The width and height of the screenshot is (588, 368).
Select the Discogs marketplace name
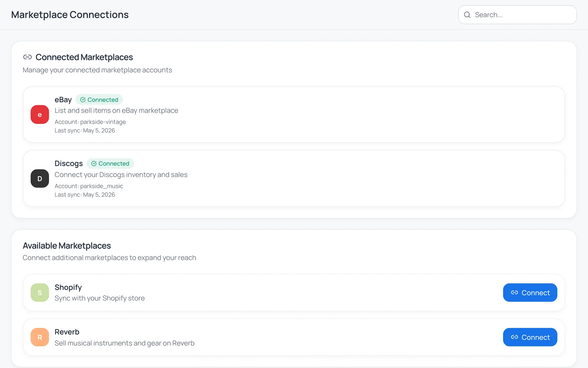pyautogui.click(x=69, y=164)
